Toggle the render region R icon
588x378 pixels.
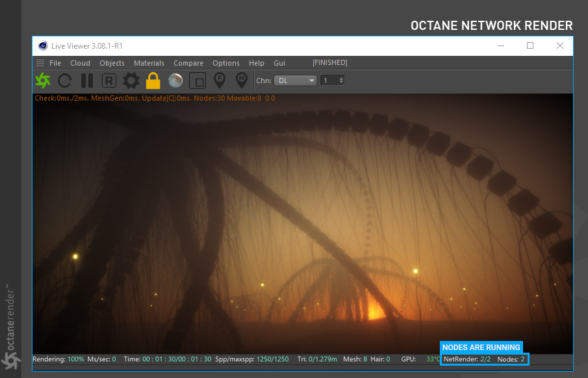(x=109, y=81)
